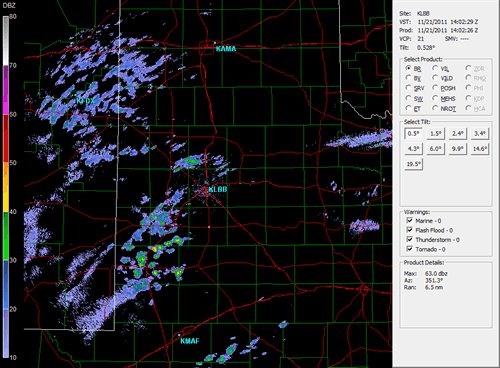Click the Ran 6.5 nm value
Image resolution: width=500 pixels, height=368 pixels.
point(434,287)
